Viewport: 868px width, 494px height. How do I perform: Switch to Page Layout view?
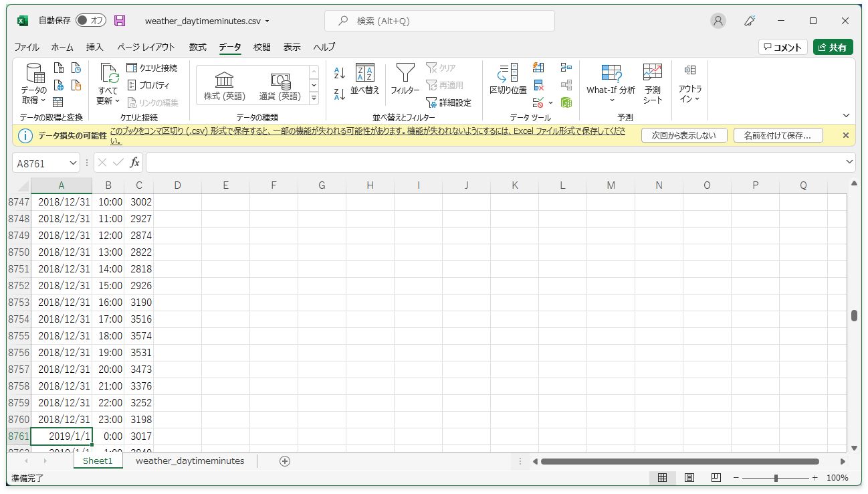click(x=689, y=478)
